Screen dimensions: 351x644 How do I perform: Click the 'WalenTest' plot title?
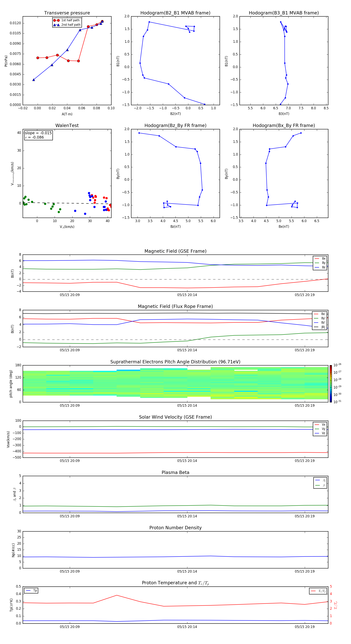click(x=67, y=125)
